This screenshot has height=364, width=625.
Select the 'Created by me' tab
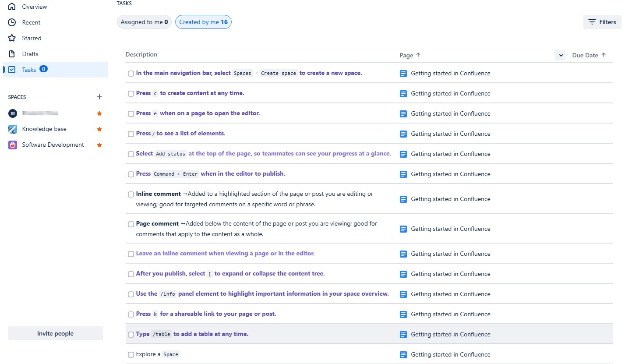coord(203,21)
